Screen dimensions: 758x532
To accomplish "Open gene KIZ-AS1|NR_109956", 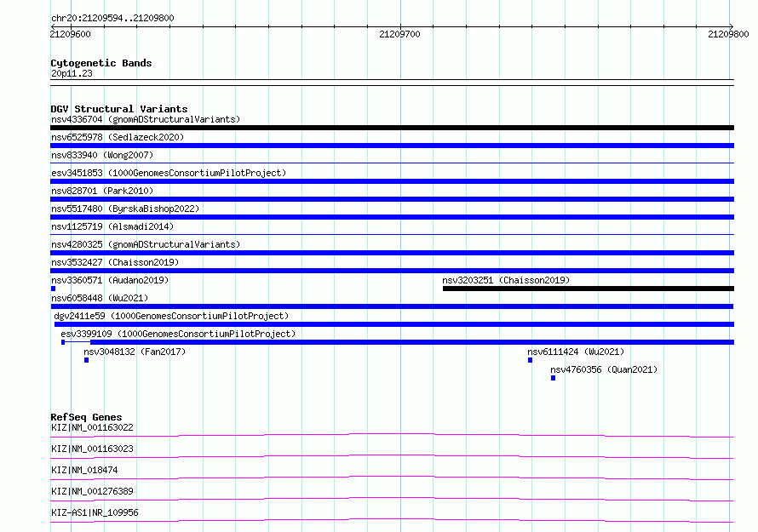I will click(95, 512).
